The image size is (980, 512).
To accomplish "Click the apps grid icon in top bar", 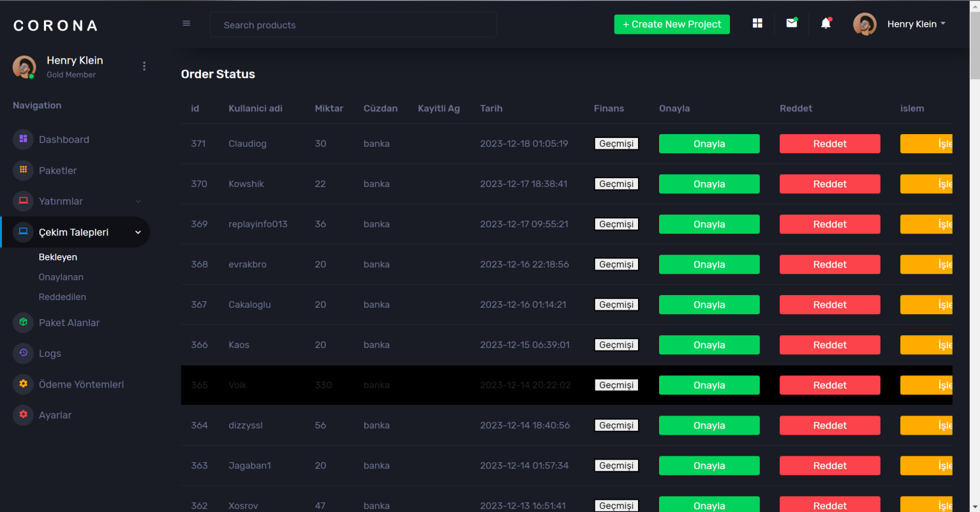I will (757, 24).
